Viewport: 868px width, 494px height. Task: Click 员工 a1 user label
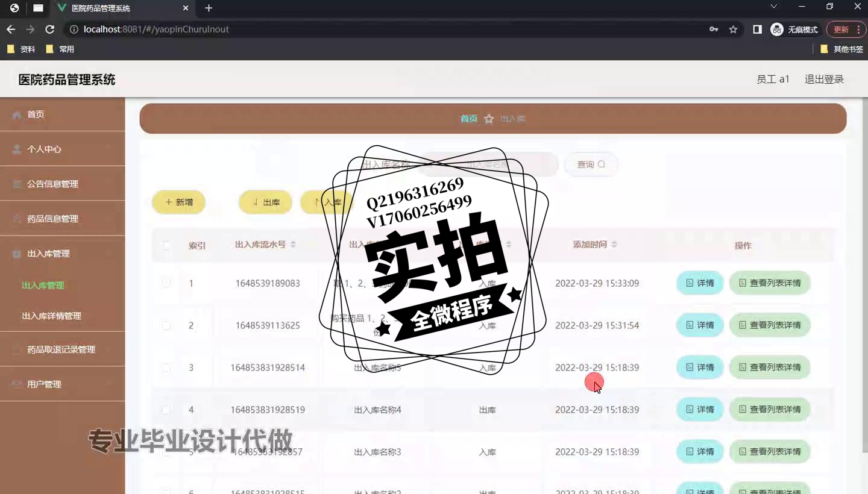tap(773, 80)
